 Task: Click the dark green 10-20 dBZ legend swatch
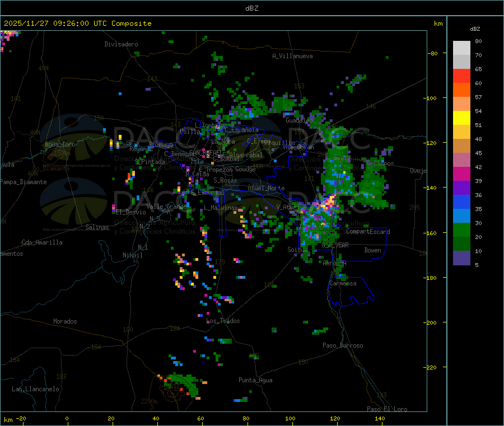461,244
